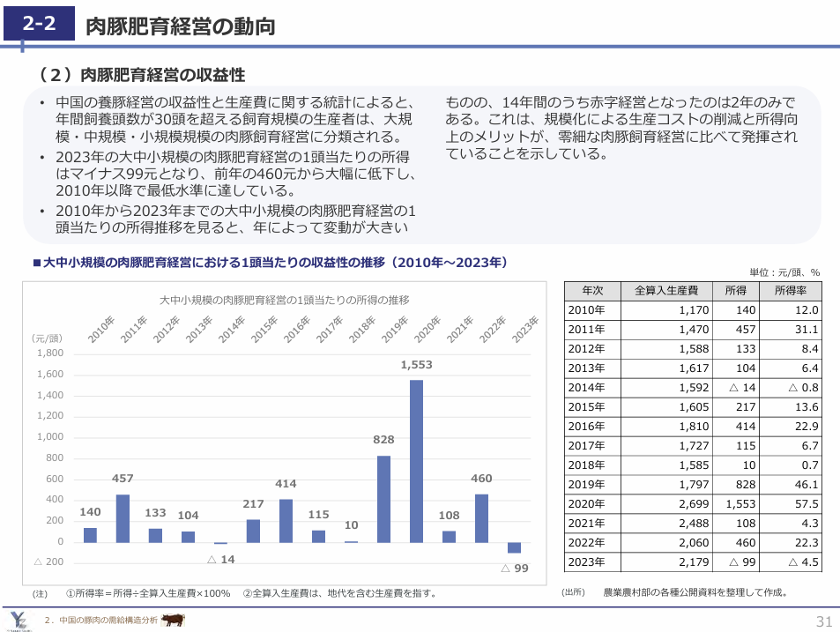Click the chart title 大中小規模の肉豚肥育経営の1頭当たりの所得の推移

point(285,300)
